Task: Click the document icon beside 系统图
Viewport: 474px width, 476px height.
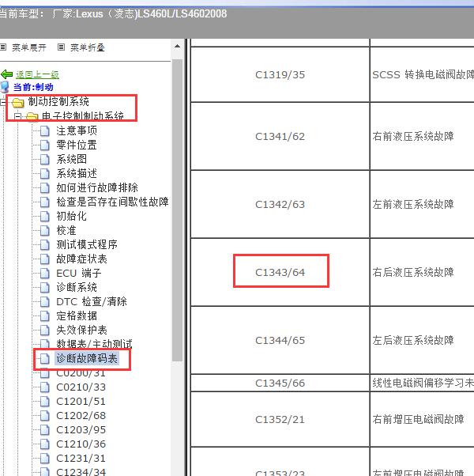Action: click(x=45, y=160)
